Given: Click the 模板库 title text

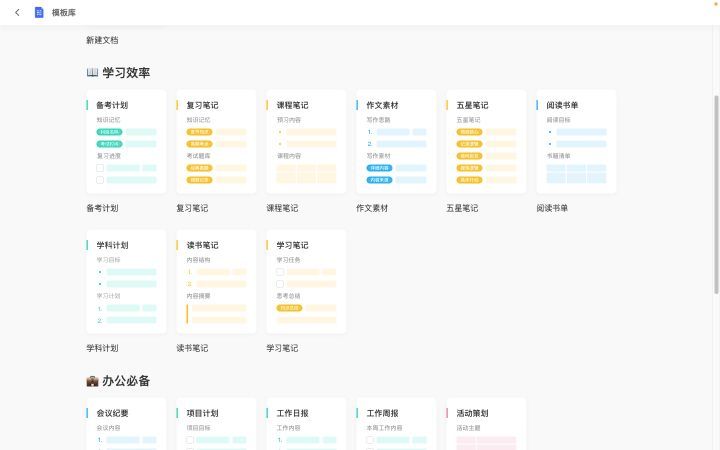Looking at the screenshot, I should (64, 12).
